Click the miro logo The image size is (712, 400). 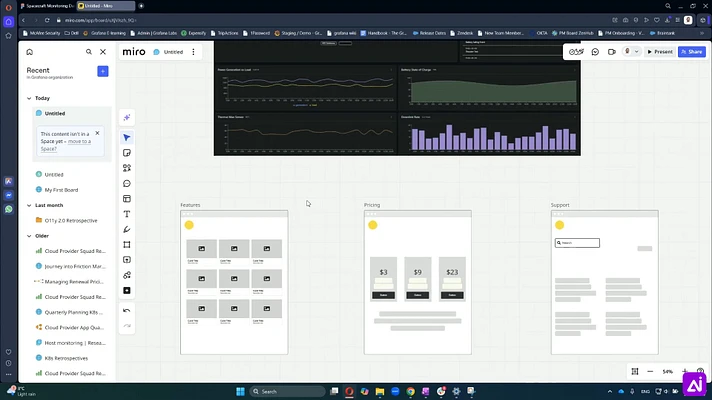pyautogui.click(x=134, y=52)
